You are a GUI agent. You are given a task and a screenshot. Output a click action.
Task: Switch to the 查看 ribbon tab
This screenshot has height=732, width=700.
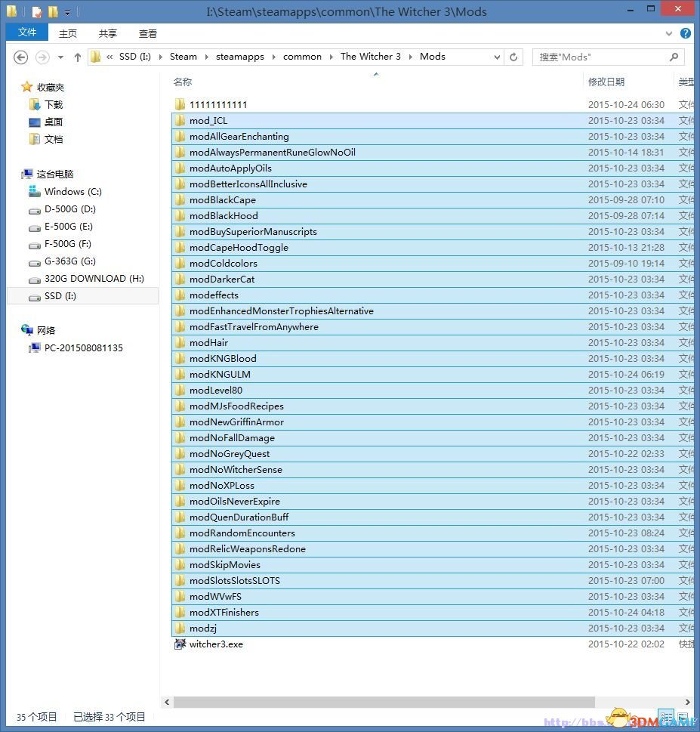148,33
